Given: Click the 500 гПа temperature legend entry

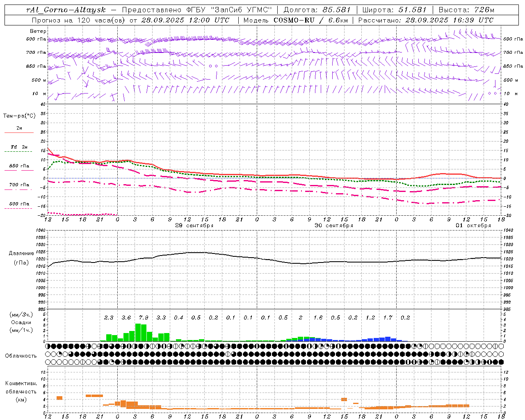Looking at the screenshot, I should (19, 204).
